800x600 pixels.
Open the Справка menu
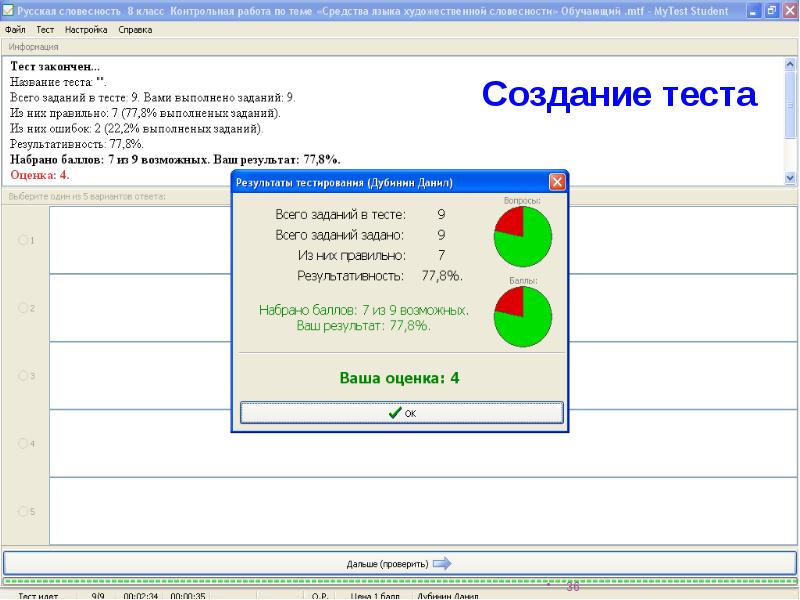coord(135,30)
